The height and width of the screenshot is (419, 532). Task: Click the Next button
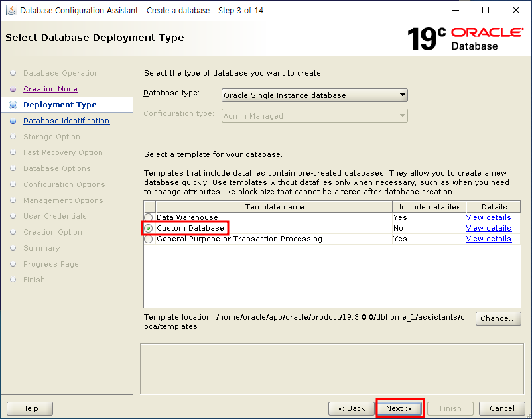[x=399, y=408]
